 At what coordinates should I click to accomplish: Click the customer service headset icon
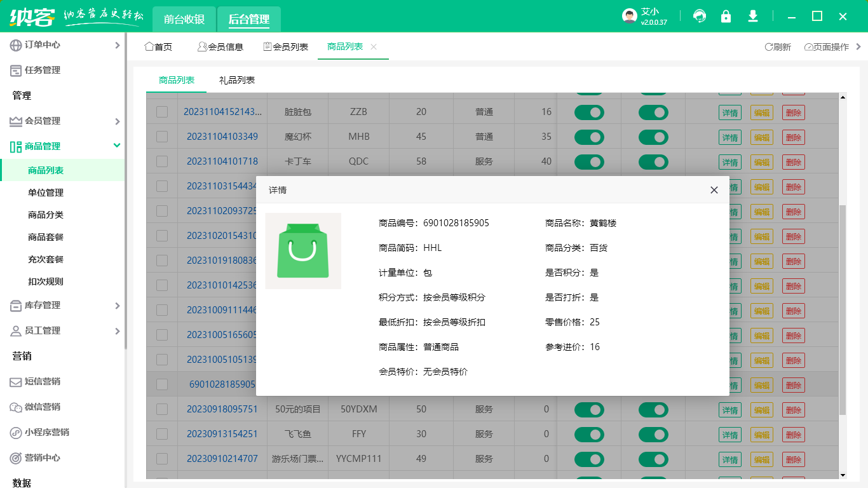(699, 17)
